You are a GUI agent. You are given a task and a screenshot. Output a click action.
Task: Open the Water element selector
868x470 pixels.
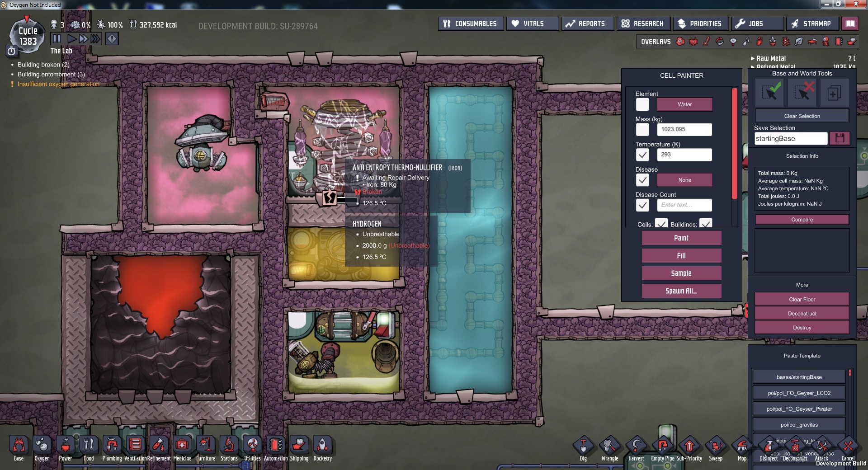pyautogui.click(x=684, y=104)
